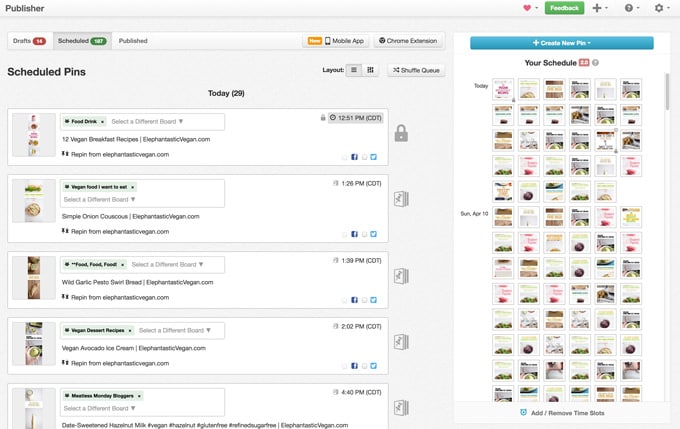Image resolution: width=680 pixels, height=429 pixels.
Task: Tick Facebook checkbox on Wild Garlic Pesto pin
Action: click(345, 300)
